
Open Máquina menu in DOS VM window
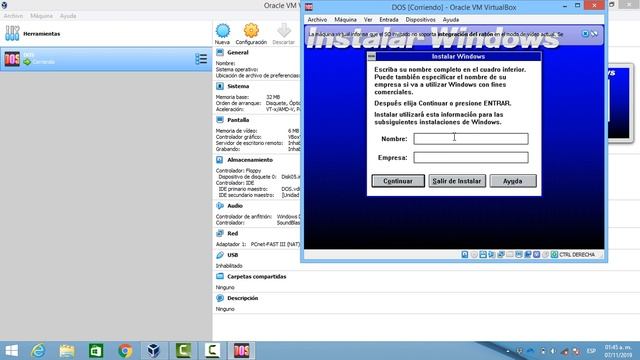tap(345, 20)
